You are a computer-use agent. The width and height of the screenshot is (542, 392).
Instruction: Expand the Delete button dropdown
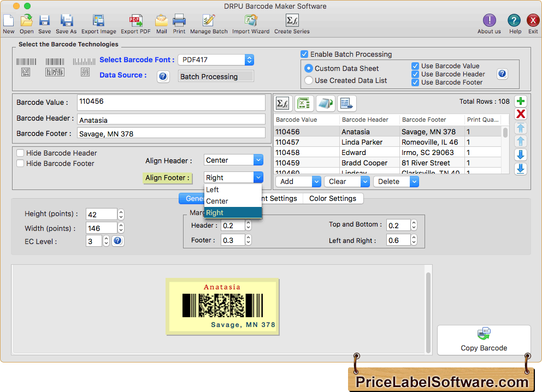coord(414,182)
